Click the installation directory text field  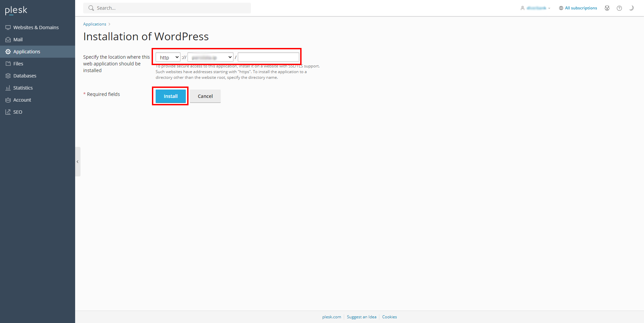pyautogui.click(x=268, y=57)
